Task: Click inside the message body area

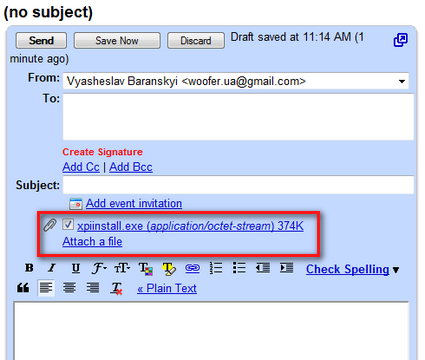Action: 211,331
